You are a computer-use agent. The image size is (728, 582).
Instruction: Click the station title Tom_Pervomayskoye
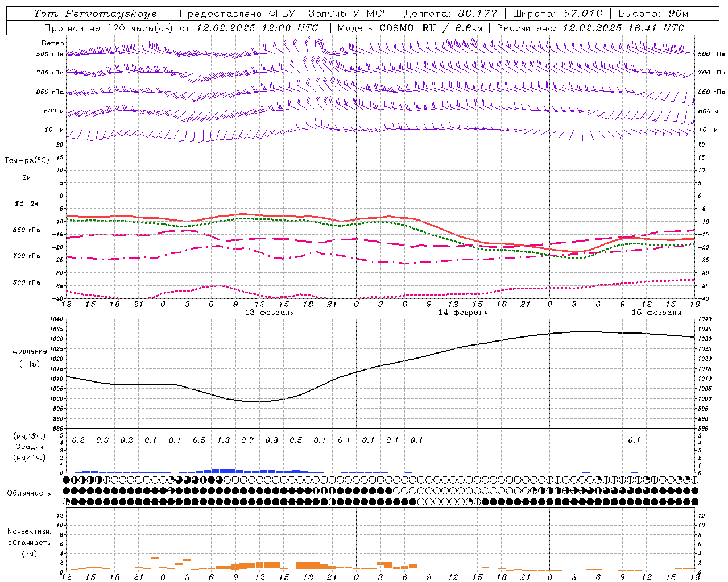pyautogui.click(x=95, y=14)
